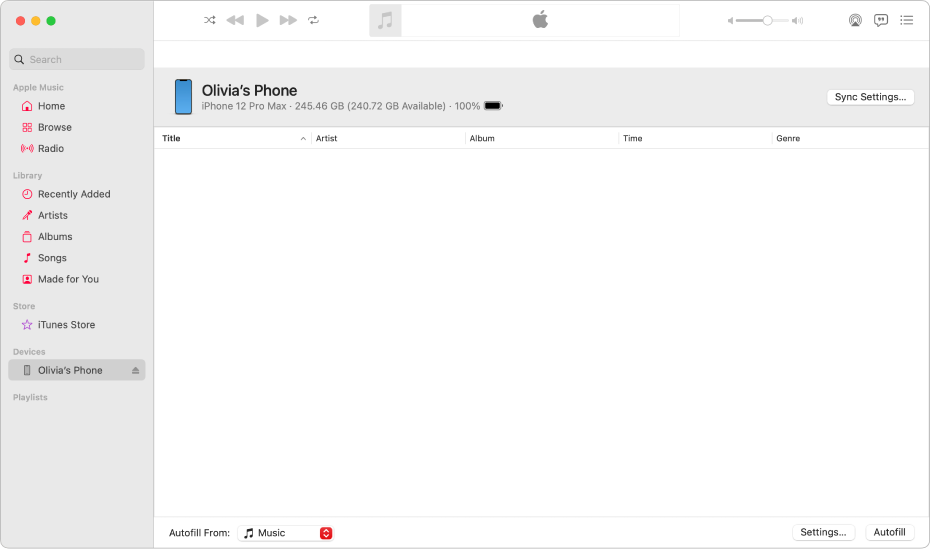Click the Olivia's Phone device title
This screenshot has height=552, width=932.
pyautogui.click(x=249, y=90)
